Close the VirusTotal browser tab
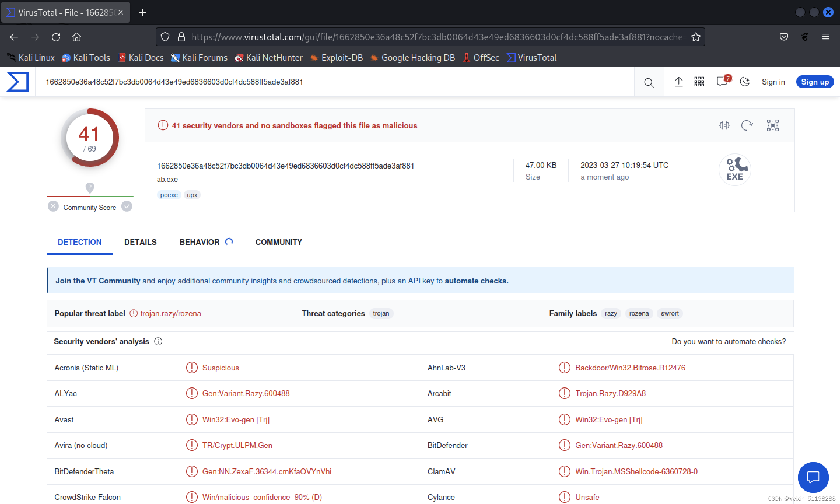The image size is (840, 504). 120,12
